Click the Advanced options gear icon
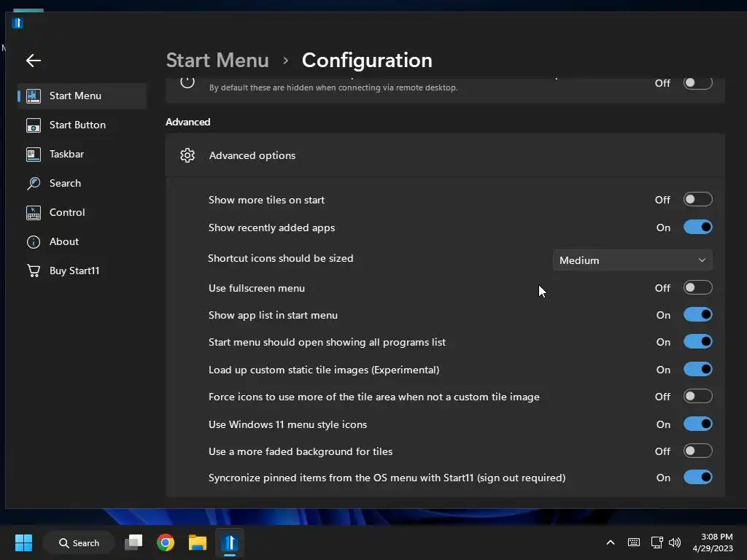 point(187,155)
